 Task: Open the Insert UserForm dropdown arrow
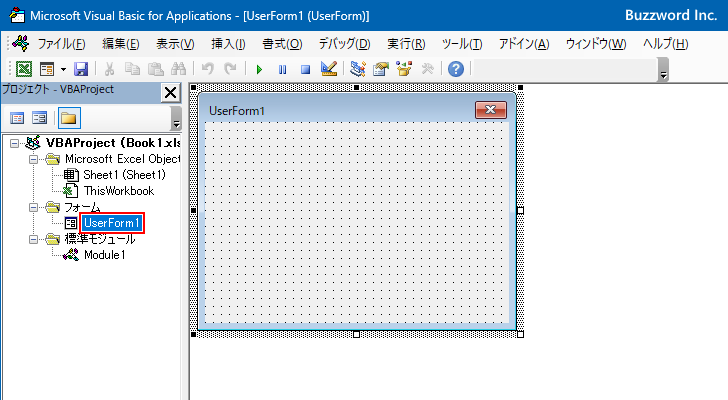pos(63,70)
